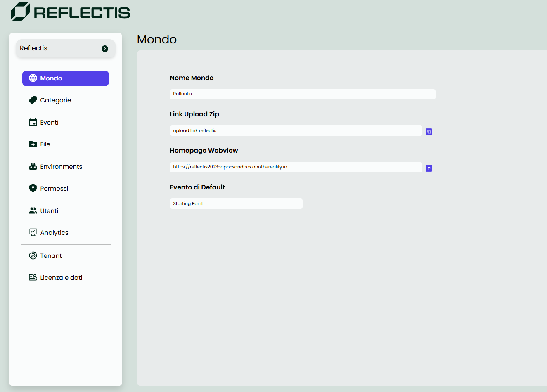Click the Permessi shield icon
547x392 pixels.
click(x=33, y=189)
